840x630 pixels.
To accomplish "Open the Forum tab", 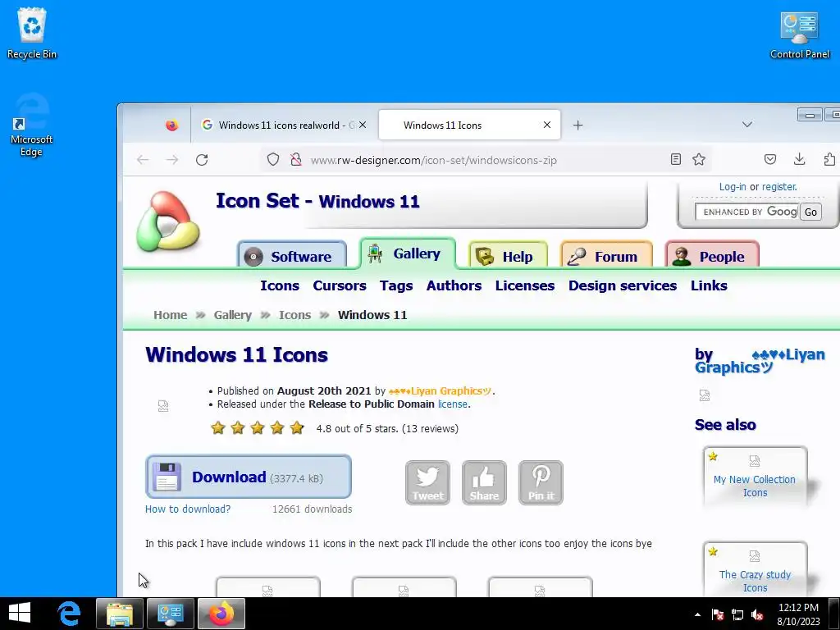I will tap(606, 256).
